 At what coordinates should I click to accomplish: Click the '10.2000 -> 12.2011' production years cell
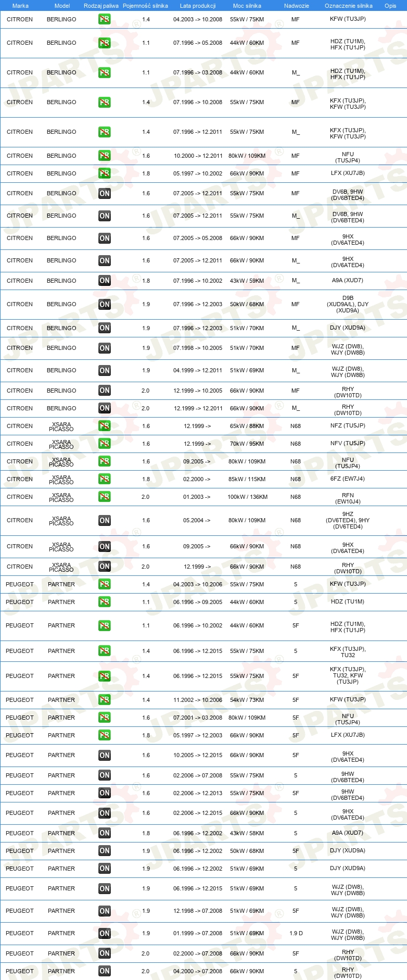(198, 156)
